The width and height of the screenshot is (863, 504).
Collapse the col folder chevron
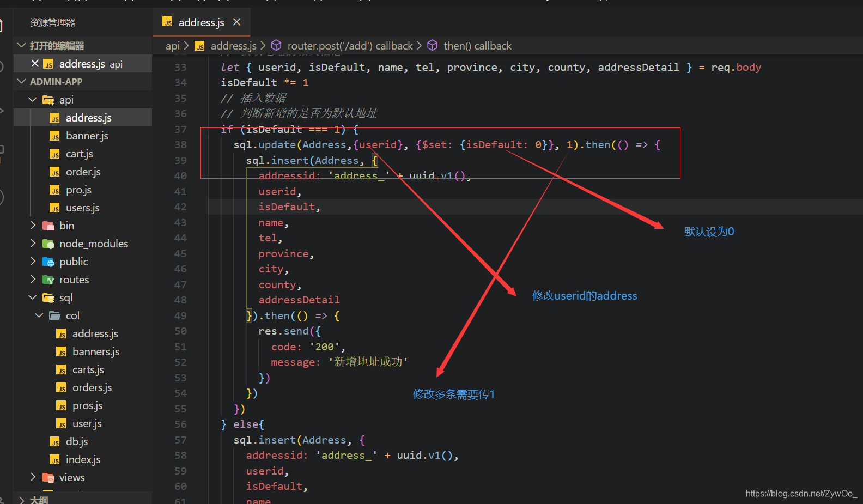tap(39, 315)
